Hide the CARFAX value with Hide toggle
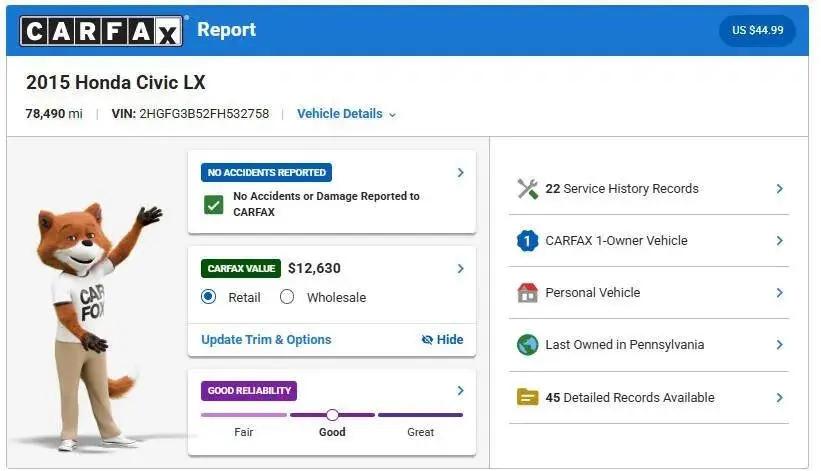Viewport: 821px width, 471px height. coord(442,340)
